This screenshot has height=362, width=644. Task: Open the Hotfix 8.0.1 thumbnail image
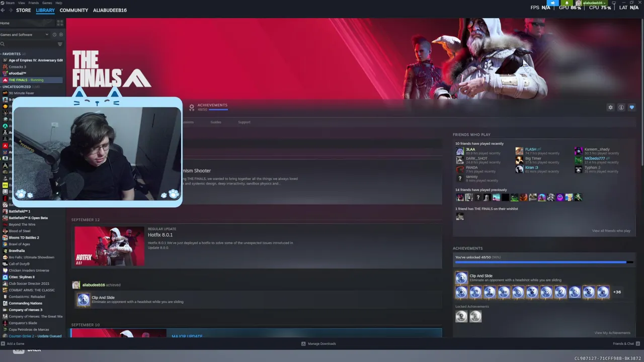click(109, 246)
